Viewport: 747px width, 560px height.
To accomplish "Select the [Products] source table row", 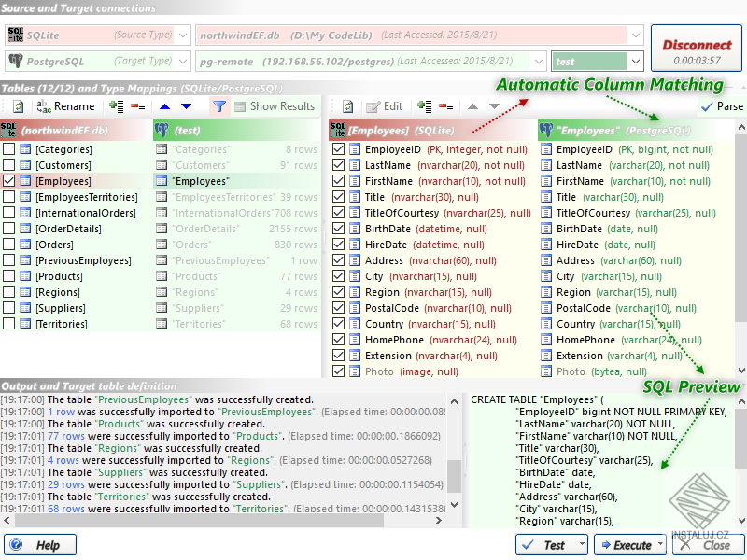I will (77, 276).
